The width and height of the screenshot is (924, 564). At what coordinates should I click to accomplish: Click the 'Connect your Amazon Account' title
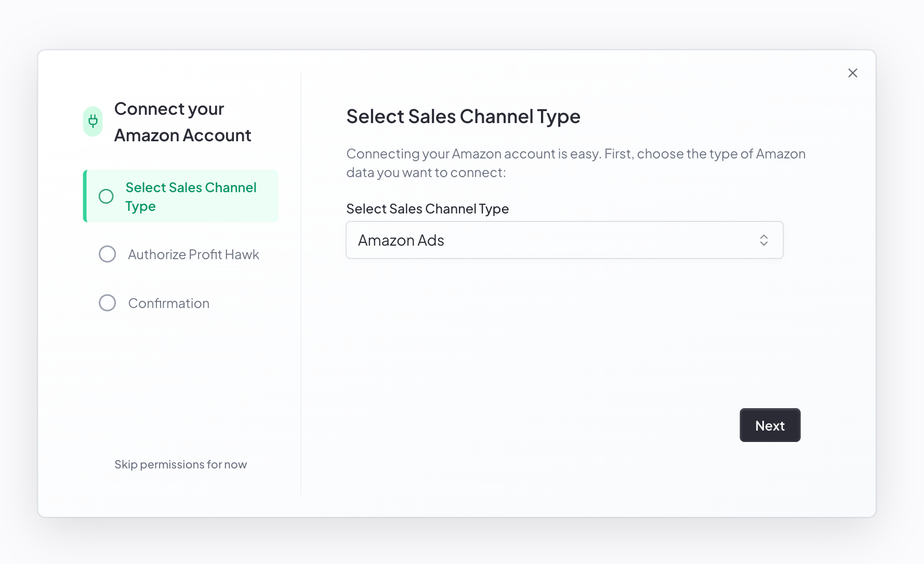click(182, 122)
